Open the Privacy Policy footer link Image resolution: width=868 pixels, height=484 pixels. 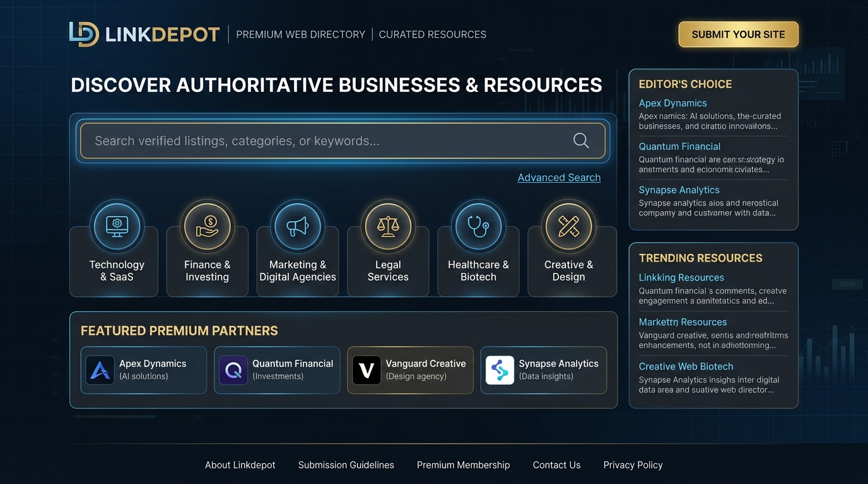[x=633, y=465]
